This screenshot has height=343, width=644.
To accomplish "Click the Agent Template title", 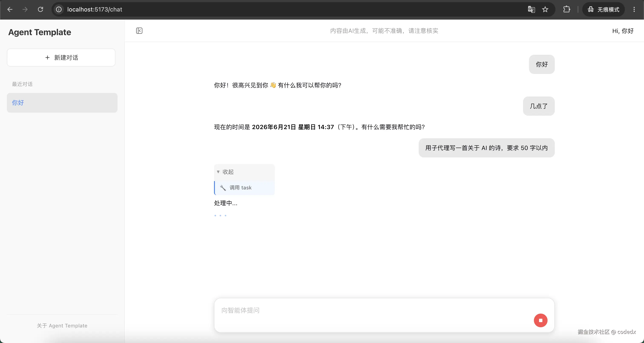I will point(40,32).
